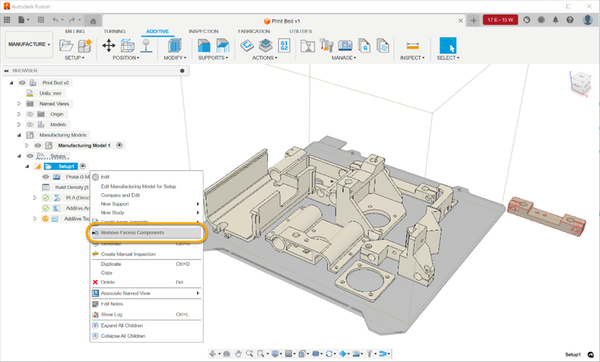Collapse the Browser panel with double arrows

7,71
